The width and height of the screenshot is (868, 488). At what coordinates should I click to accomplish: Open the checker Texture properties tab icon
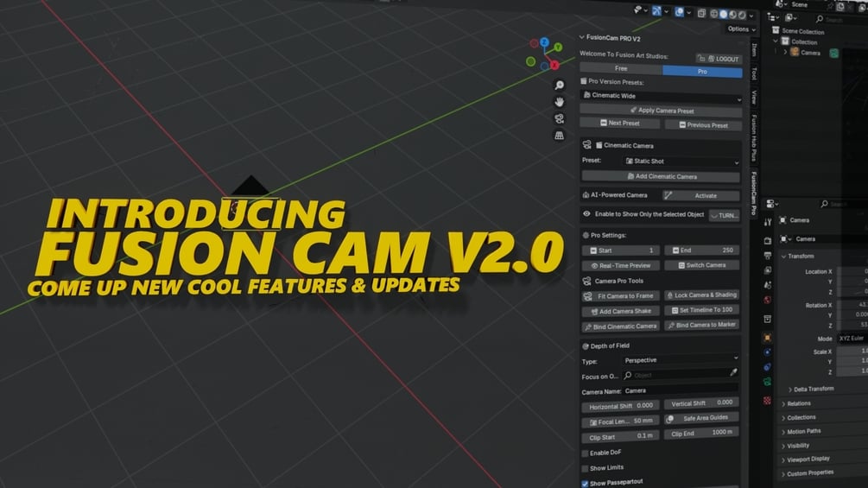[767, 400]
